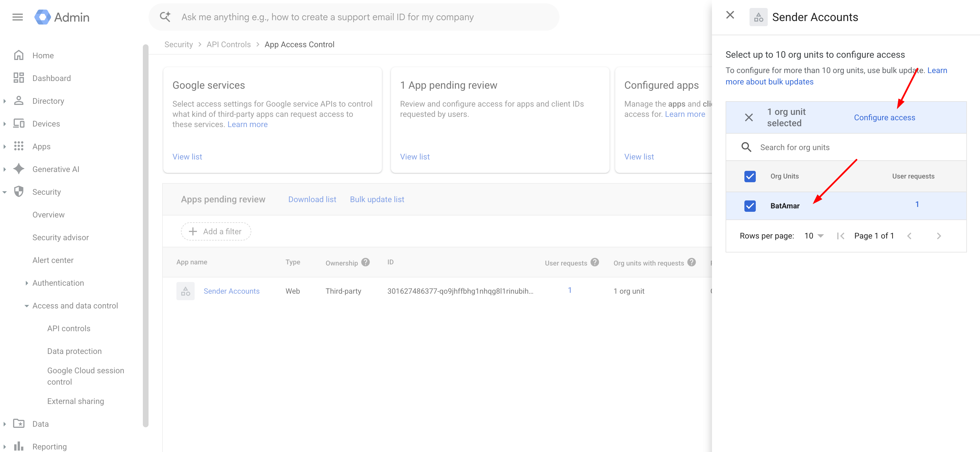Viewport: 980px width, 452px height.
Task: Click the Security shield icon
Action: 19,192
